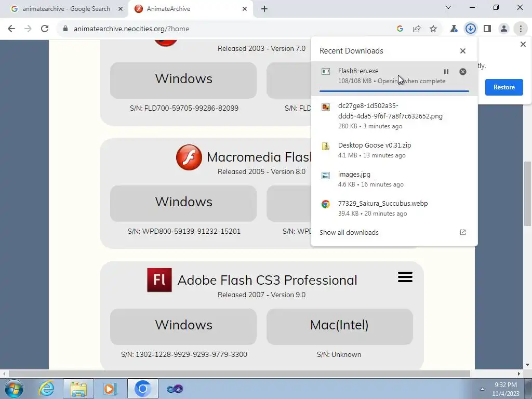The width and height of the screenshot is (532, 399).
Task: Launch Internet Explorer from taskbar
Action: click(46, 389)
